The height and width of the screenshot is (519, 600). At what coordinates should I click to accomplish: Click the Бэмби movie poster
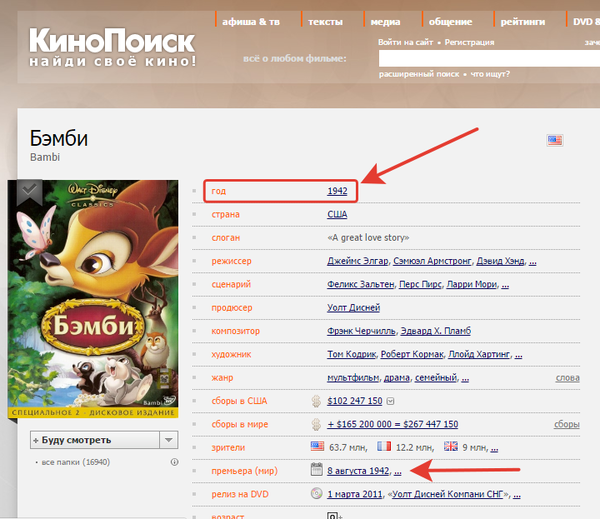[93, 299]
